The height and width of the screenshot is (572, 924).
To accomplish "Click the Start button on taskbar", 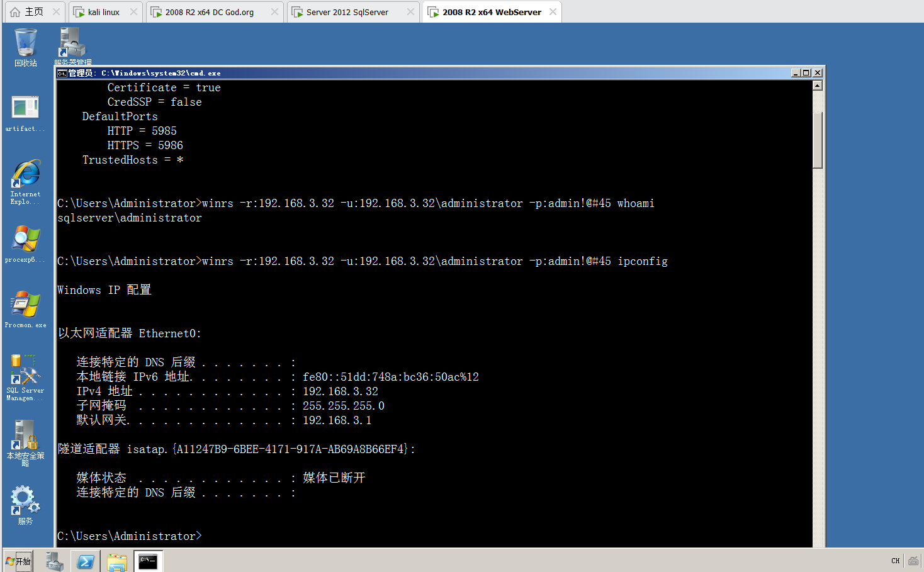I will pyautogui.click(x=18, y=561).
